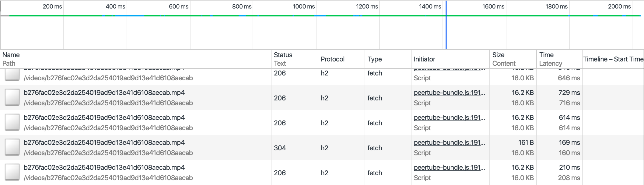Click the file icon in the 614 ms row
644x185 pixels.
(x=12, y=123)
